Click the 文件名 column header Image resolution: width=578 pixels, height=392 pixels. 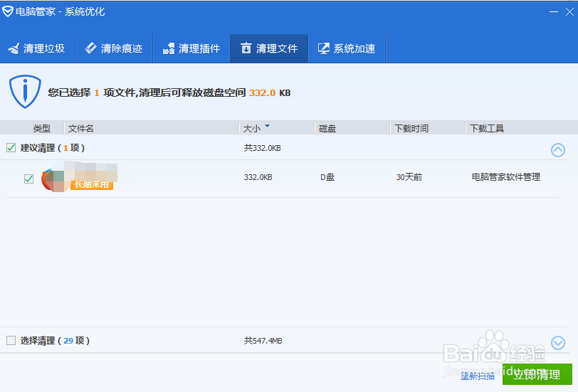(x=80, y=128)
